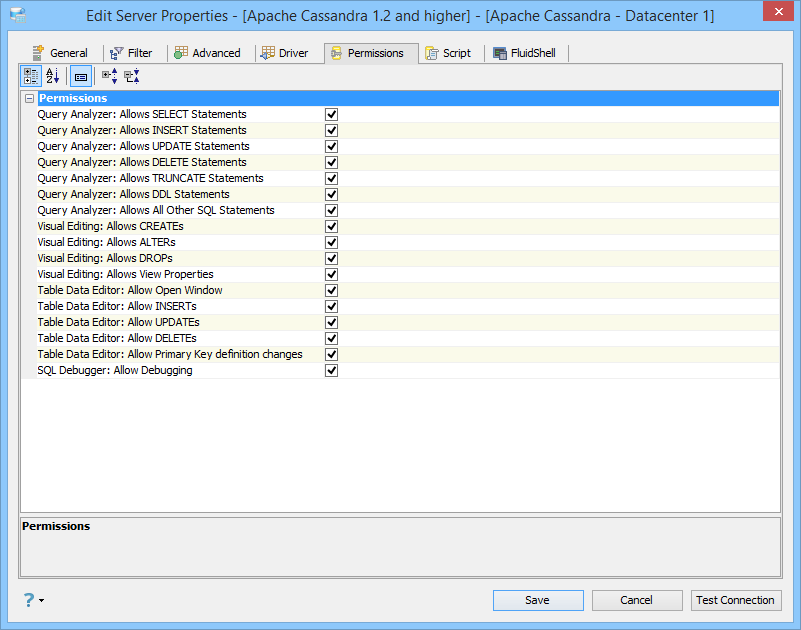Toggle Allow Primary Key definition changes checkbox
Screen dimensions: 801x630
332,354
